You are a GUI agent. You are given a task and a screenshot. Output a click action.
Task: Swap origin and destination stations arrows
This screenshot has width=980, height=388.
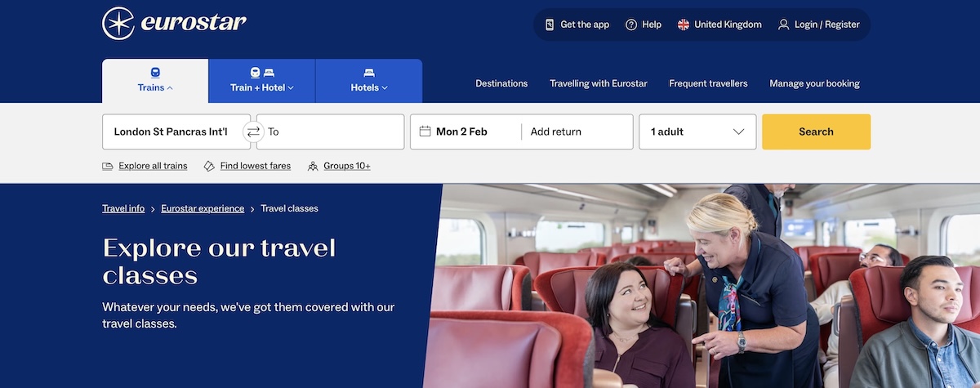pyautogui.click(x=253, y=132)
